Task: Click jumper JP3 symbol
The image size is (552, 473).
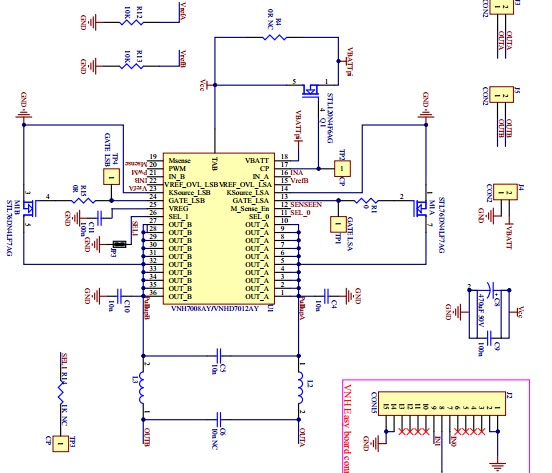Action: [x=120, y=244]
